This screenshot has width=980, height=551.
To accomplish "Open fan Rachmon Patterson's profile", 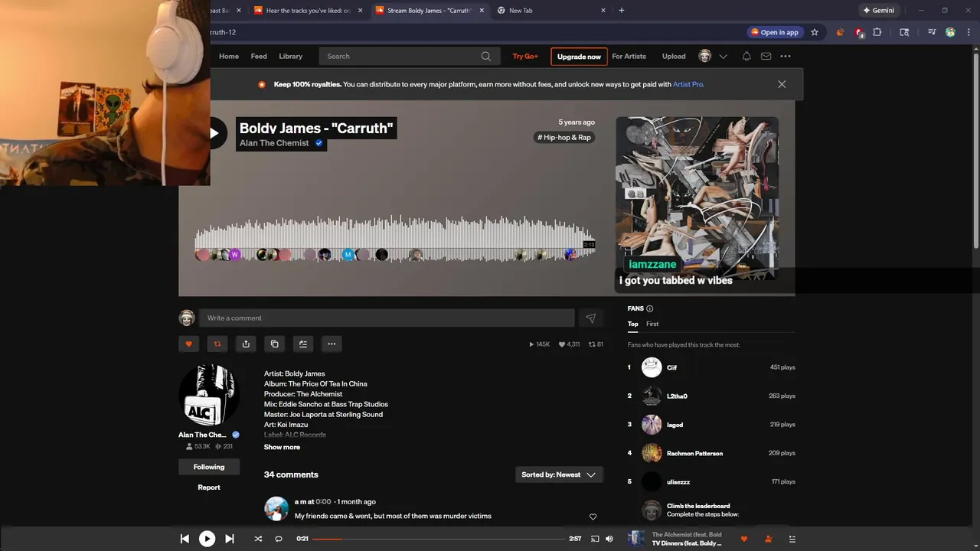I will pos(694,453).
